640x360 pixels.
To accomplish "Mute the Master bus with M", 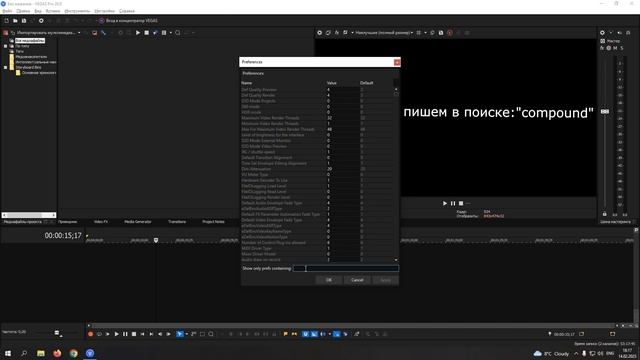I will (615, 48).
